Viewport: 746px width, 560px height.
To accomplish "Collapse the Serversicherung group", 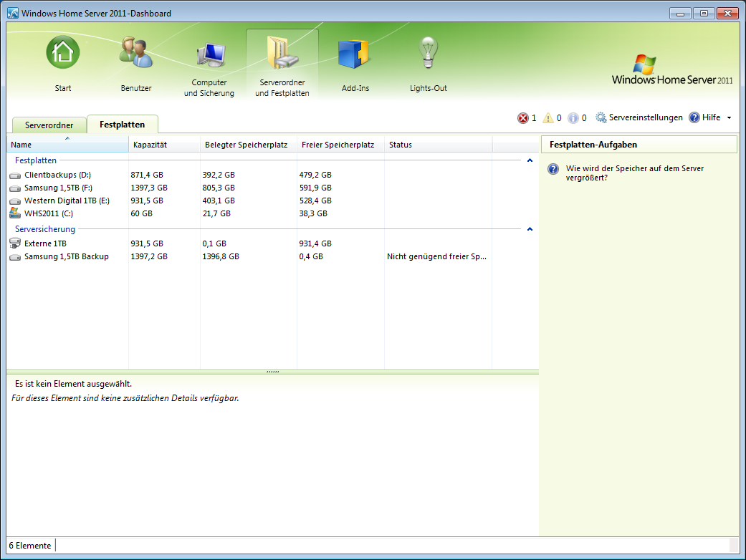I will pyautogui.click(x=530, y=229).
